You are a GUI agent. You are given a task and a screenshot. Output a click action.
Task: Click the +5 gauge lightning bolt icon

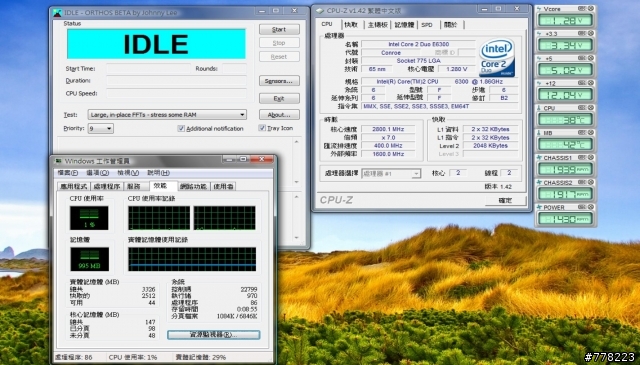click(x=539, y=58)
